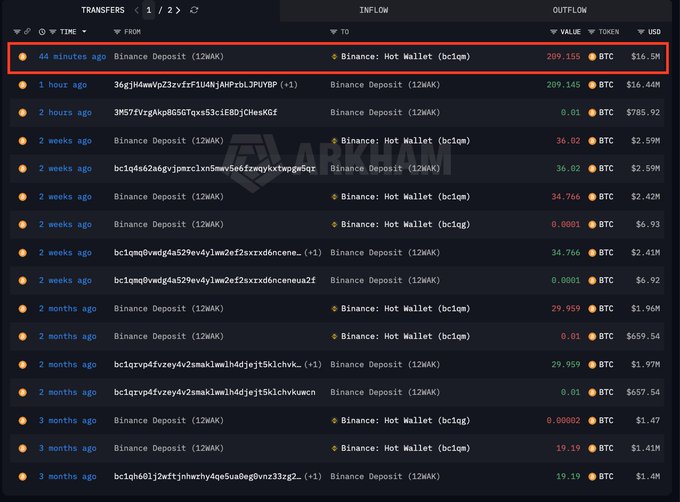
Task: Click Binance logo icon in 34.766 BTC outflow row
Action: click(334, 196)
